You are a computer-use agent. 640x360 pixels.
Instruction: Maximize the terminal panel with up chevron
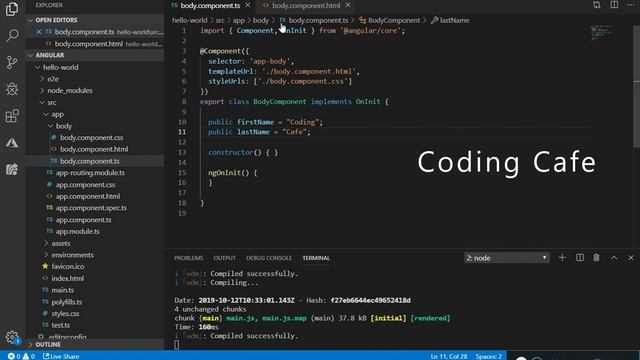(x=614, y=258)
